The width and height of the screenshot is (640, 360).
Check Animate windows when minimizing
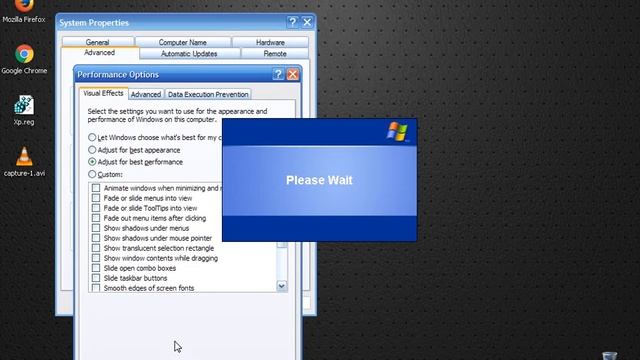pyautogui.click(x=96, y=188)
